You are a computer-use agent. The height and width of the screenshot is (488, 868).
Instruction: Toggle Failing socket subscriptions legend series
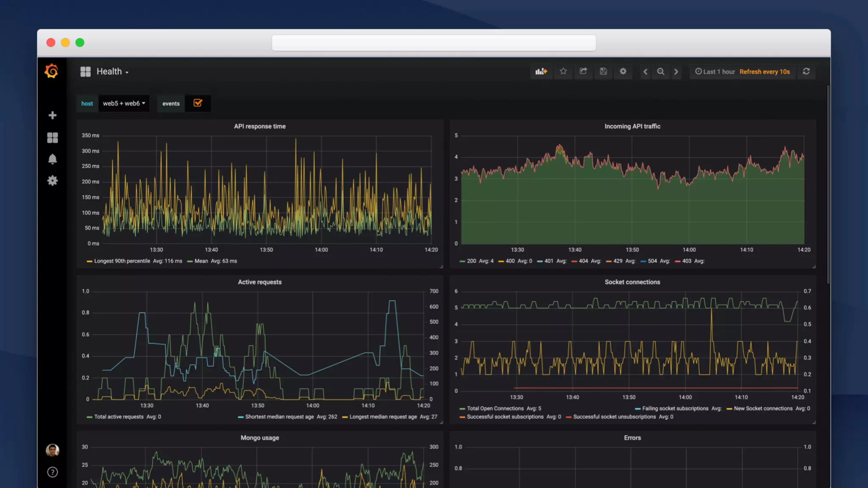click(675, 408)
